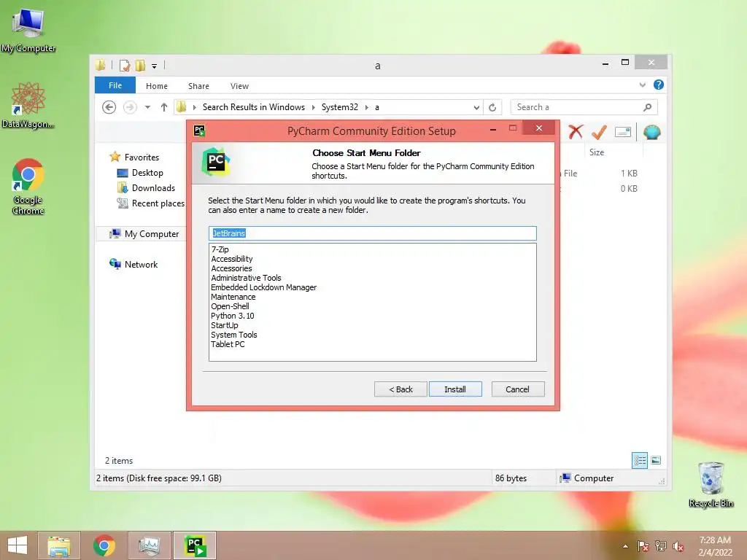Click the muted volume tray icon
Image resolution: width=747 pixels, height=560 pixels.
click(x=678, y=546)
